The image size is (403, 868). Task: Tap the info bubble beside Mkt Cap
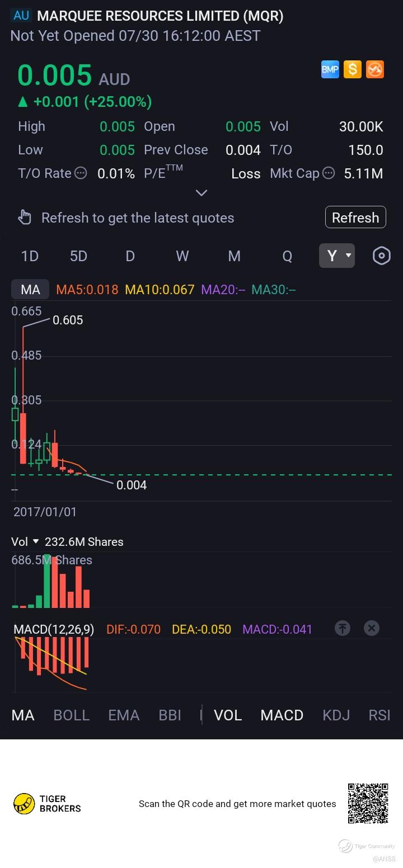329,173
